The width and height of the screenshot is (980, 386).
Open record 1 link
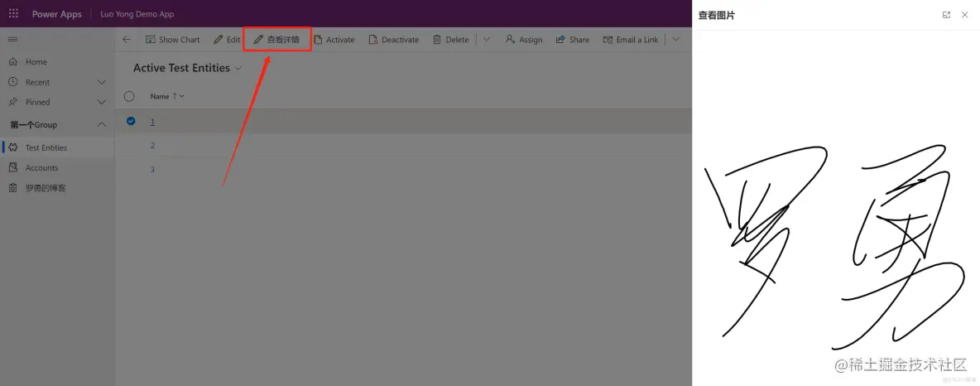pyautogui.click(x=152, y=122)
